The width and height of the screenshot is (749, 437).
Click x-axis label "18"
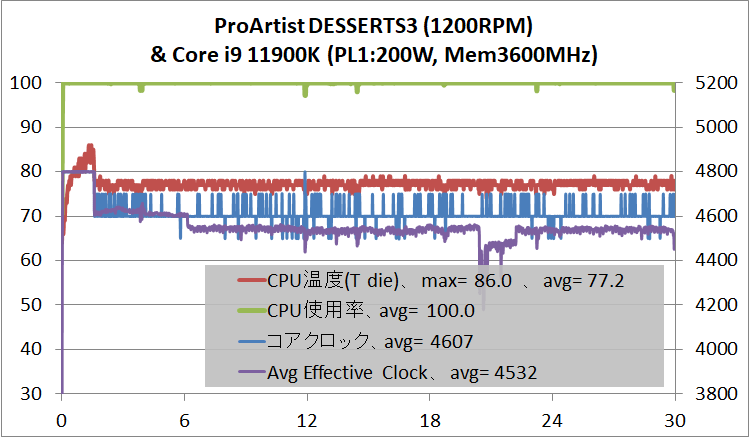pyautogui.click(x=430, y=421)
